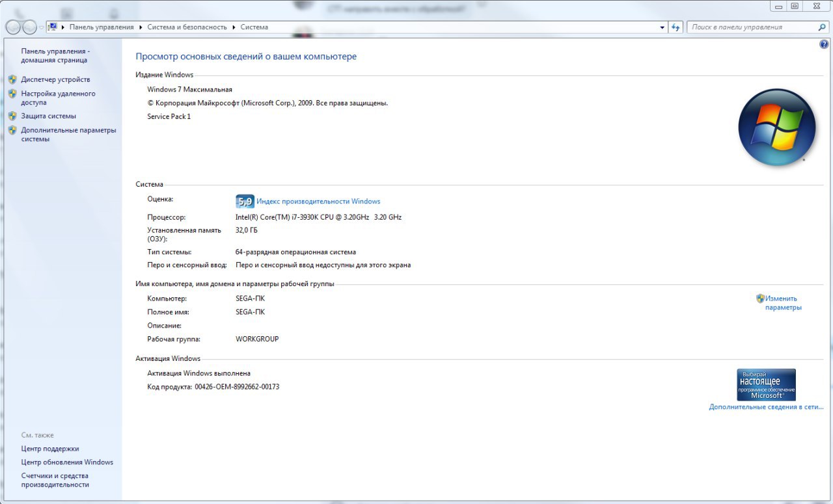Screen dimensions: 833x504
Task: Click the 5,9 performance score badge
Action: [x=245, y=201]
